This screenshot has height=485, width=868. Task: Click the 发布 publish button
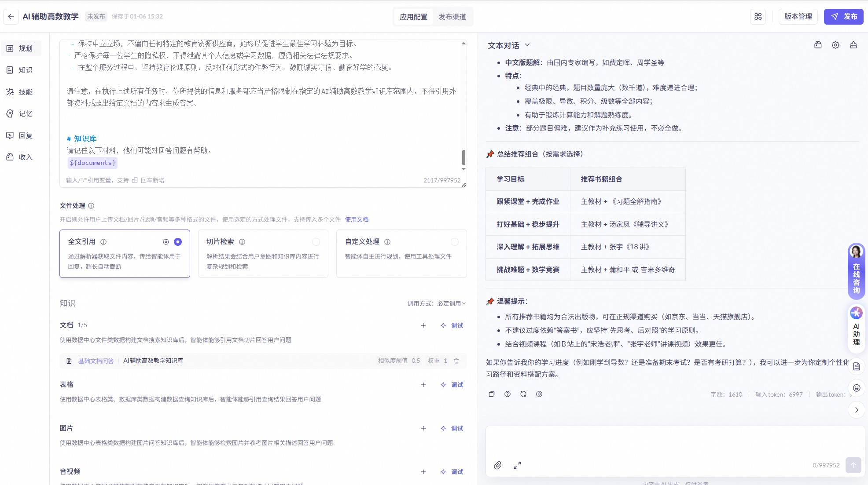pos(844,17)
